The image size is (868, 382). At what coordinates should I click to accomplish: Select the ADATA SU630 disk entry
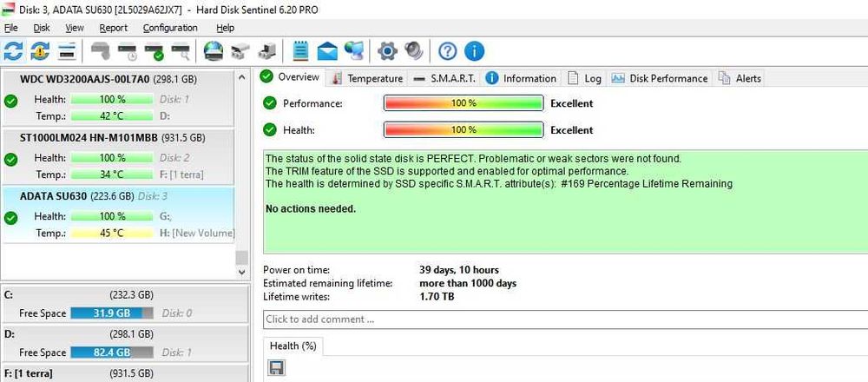[x=118, y=214]
